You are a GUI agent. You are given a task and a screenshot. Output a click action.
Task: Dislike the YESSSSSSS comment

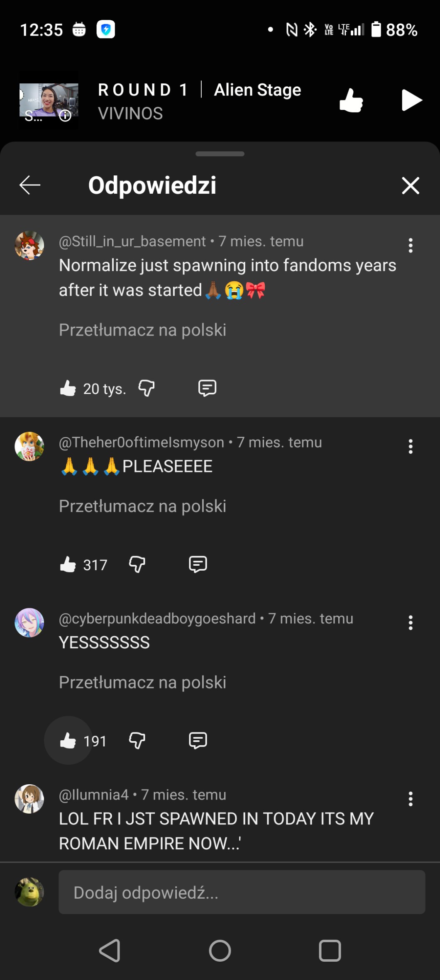pos(137,741)
